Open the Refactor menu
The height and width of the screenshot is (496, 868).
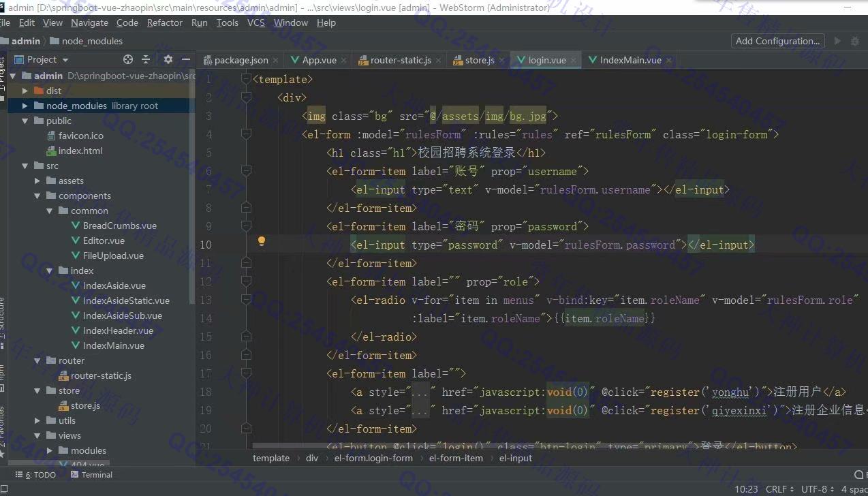click(x=165, y=22)
